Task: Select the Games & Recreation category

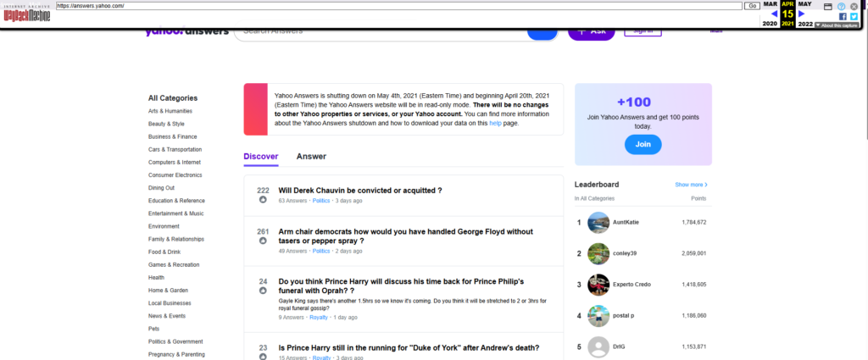Action: coord(174,264)
